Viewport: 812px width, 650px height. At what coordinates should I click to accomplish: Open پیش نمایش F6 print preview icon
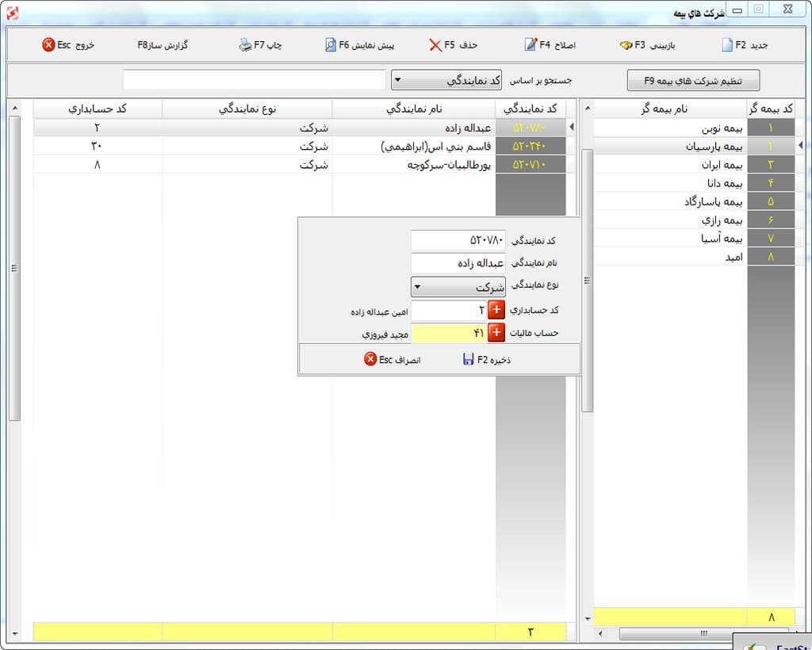[331, 45]
